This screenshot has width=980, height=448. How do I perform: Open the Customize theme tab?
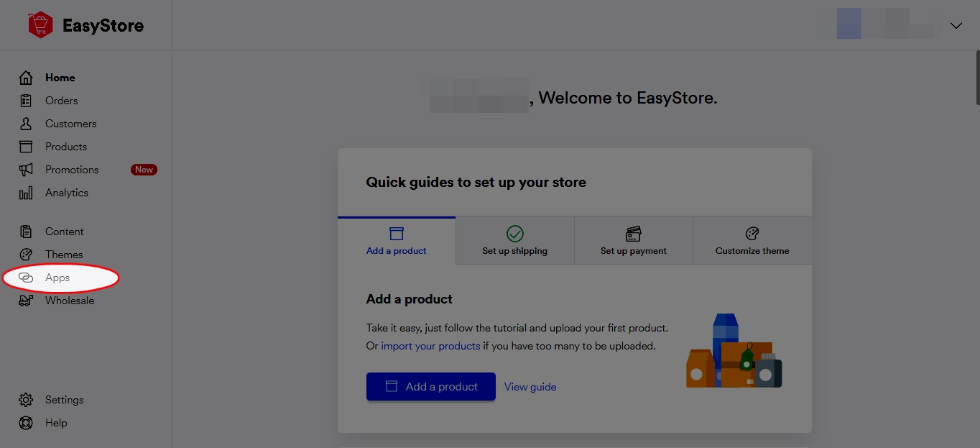752,240
